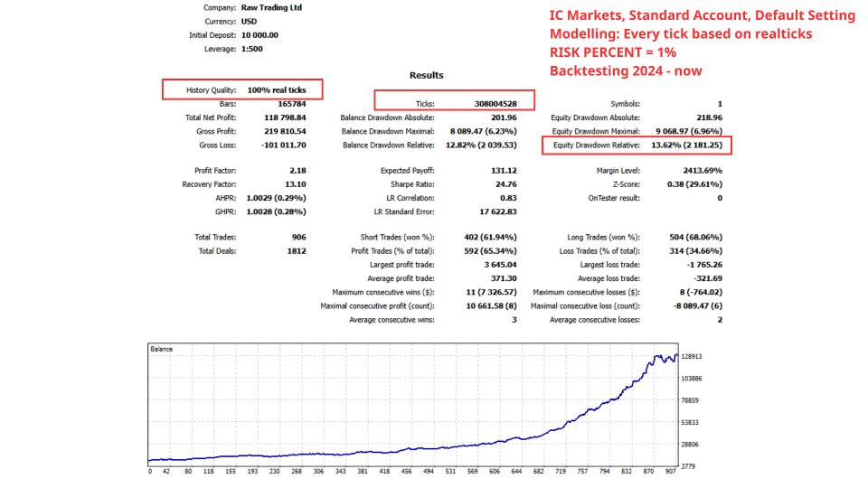868x488 pixels.
Task: Select Sharpe Ratio value 24.76
Action: click(506, 184)
